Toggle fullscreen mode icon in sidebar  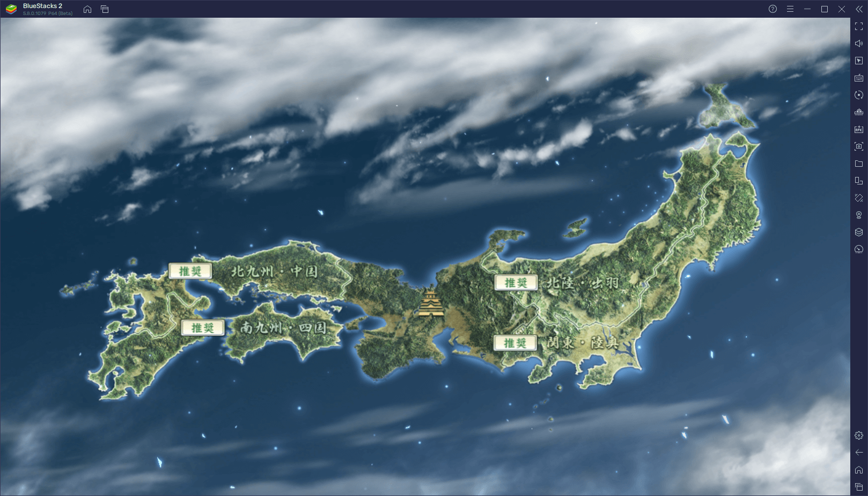click(x=859, y=26)
